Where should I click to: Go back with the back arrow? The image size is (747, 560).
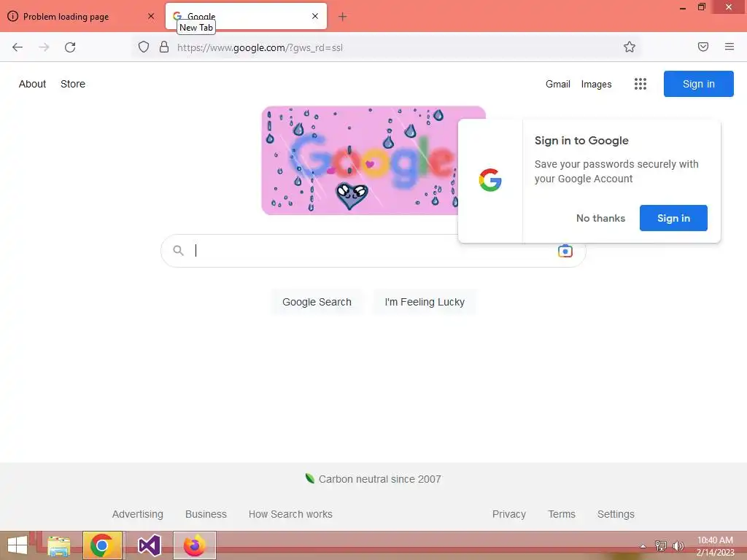[18, 47]
